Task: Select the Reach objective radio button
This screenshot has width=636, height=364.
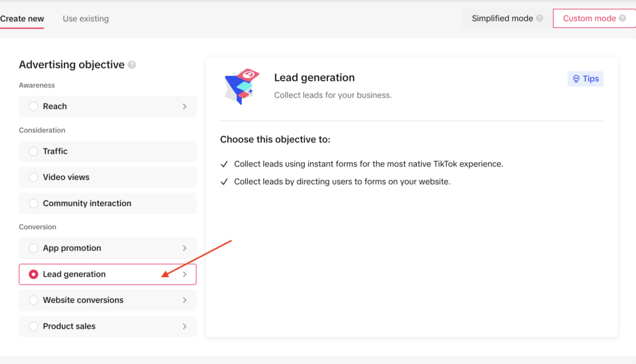Action: [33, 106]
